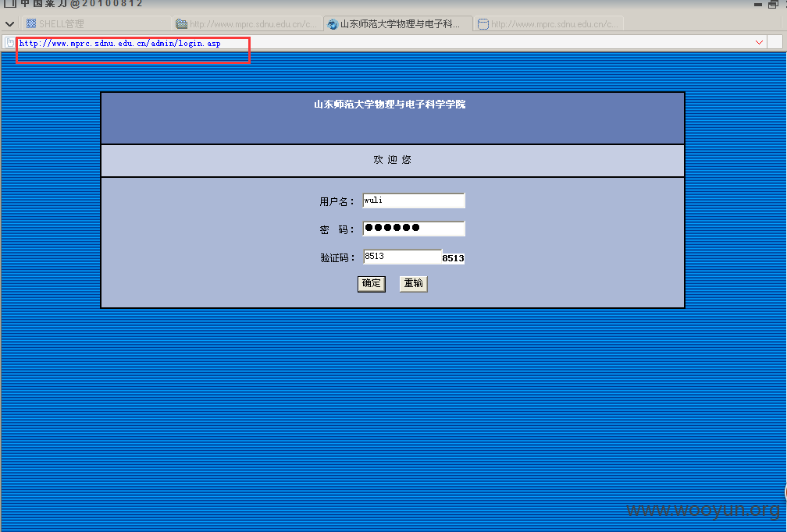Click the 用户名 label
Viewport: 787px width, 532px height.
[x=337, y=201]
